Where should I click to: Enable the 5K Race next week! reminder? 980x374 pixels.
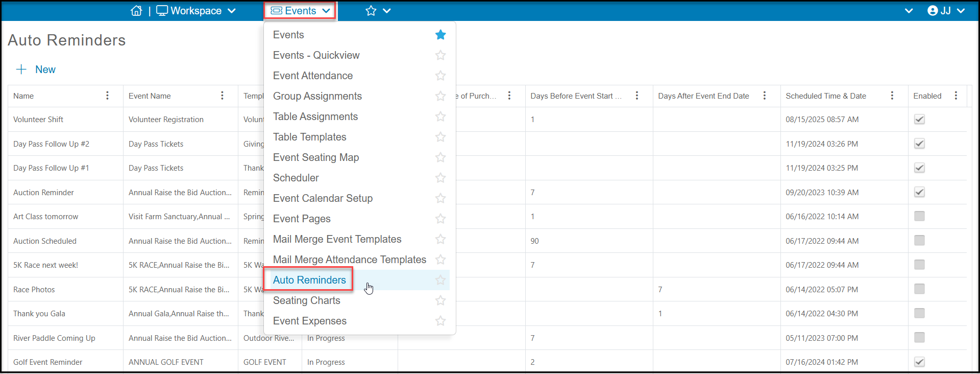pyautogui.click(x=919, y=265)
